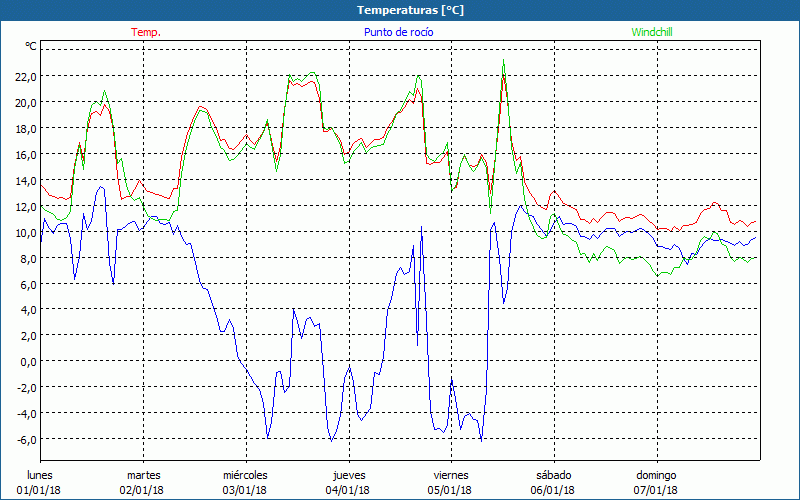Select the domingo day label

[655, 475]
